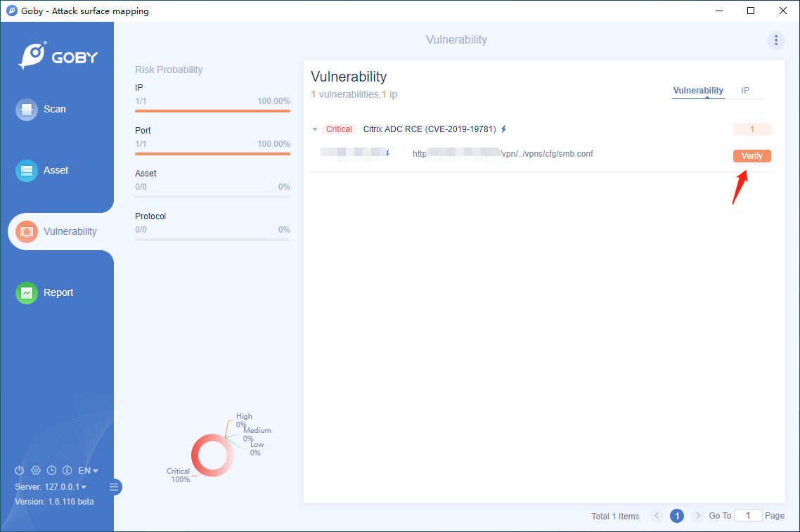Viewport: 800px width, 532px height.
Task: Click the Medium 0% chart label
Action: coord(257,434)
